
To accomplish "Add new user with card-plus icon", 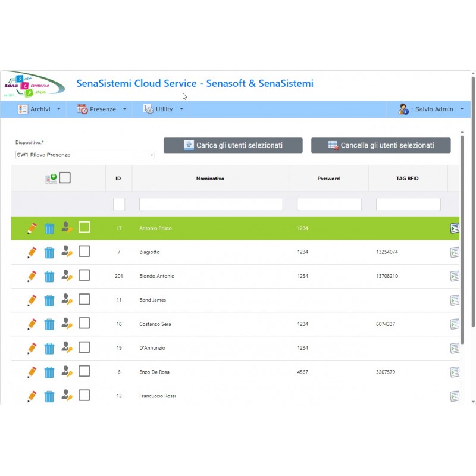I will click(x=51, y=178).
